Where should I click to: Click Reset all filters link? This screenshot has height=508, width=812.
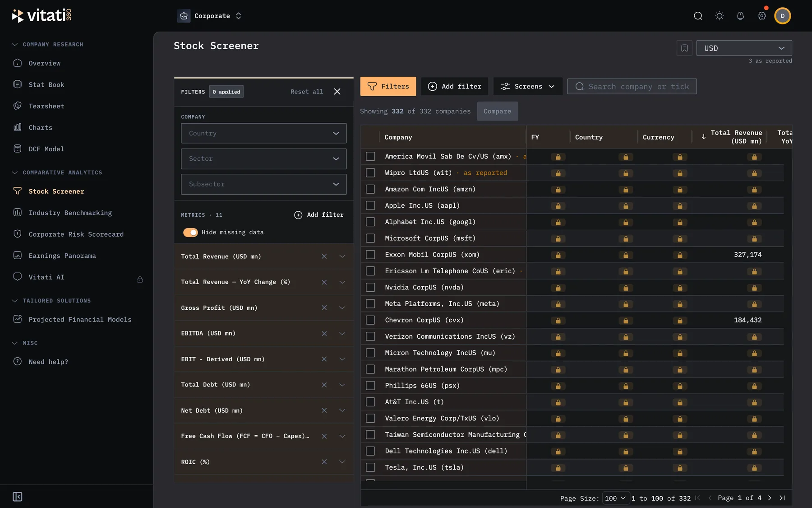[x=307, y=92]
